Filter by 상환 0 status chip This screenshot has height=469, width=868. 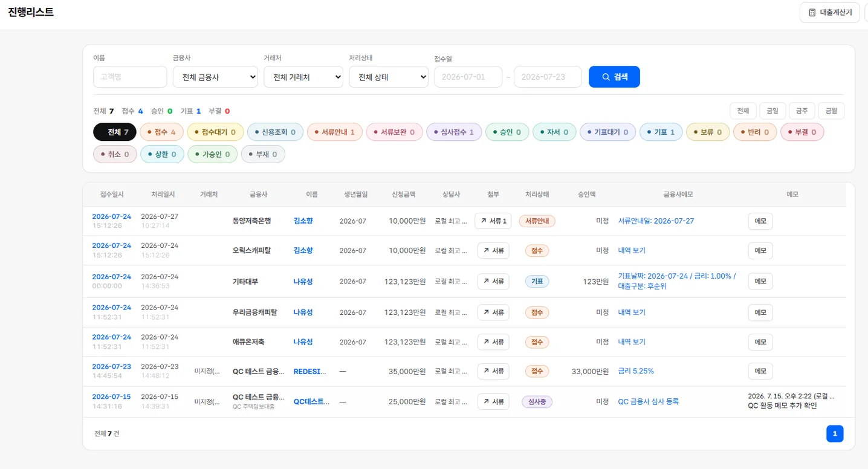(x=162, y=154)
